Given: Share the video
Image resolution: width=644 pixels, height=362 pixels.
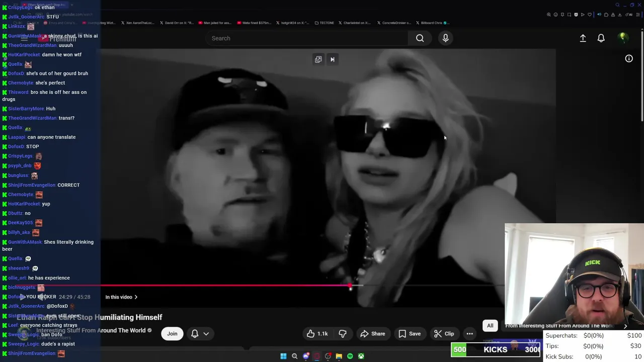Looking at the screenshot, I should tap(373, 334).
